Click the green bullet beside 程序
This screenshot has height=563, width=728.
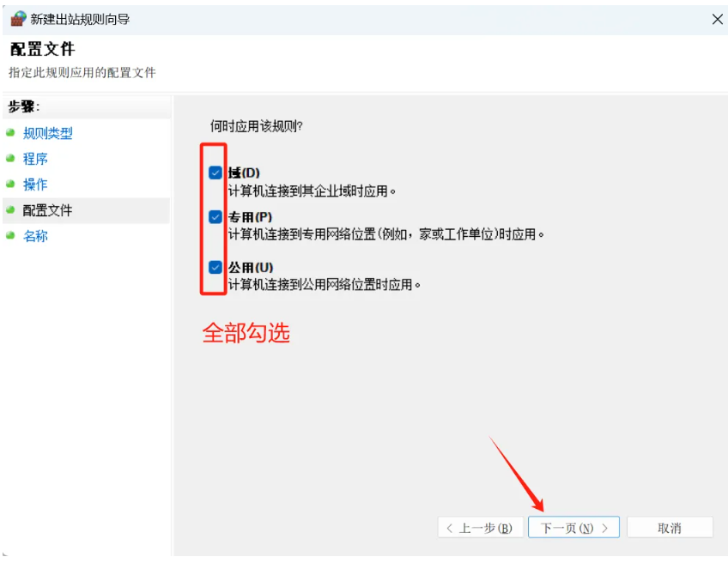pyautogui.click(x=10, y=159)
